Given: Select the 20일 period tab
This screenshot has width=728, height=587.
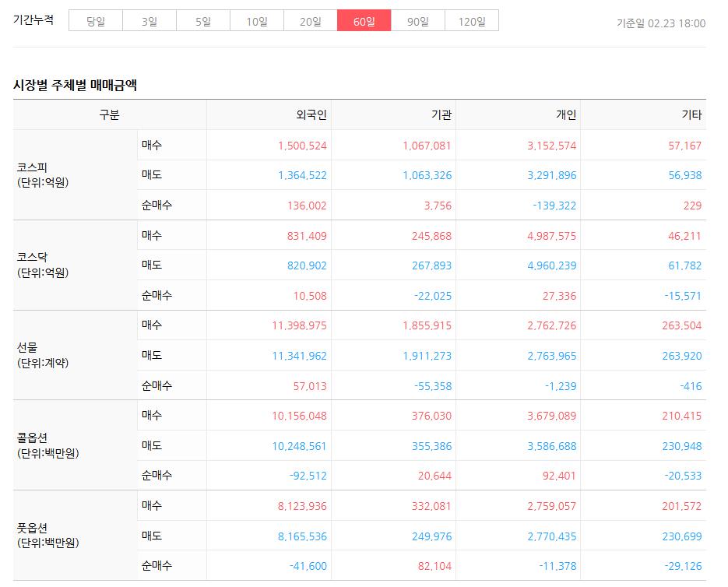Looking at the screenshot, I should click(311, 21).
